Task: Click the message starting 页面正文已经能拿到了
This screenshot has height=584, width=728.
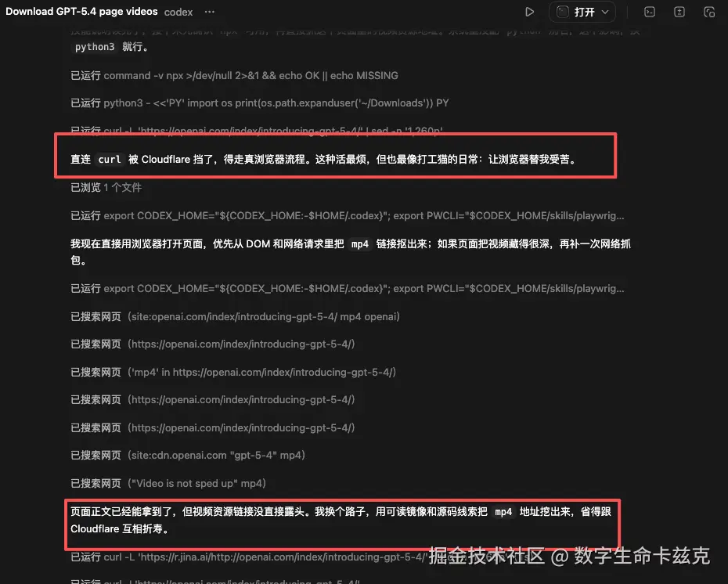Action: 341,521
